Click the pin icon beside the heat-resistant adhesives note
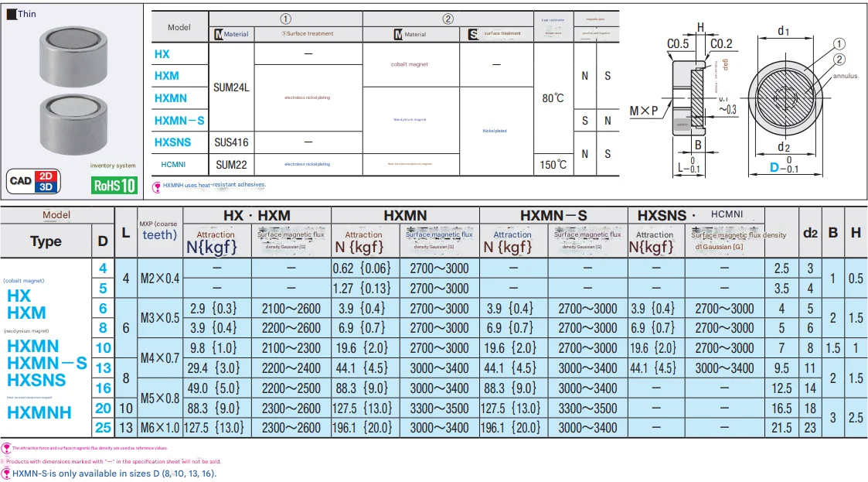The height and width of the screenshot is (482, 868). 157,186
